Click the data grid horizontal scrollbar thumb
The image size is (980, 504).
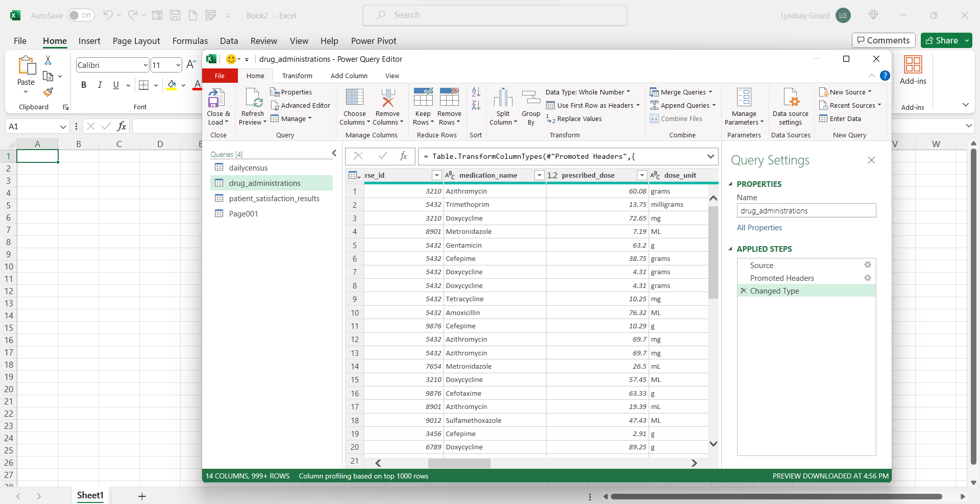459,463
